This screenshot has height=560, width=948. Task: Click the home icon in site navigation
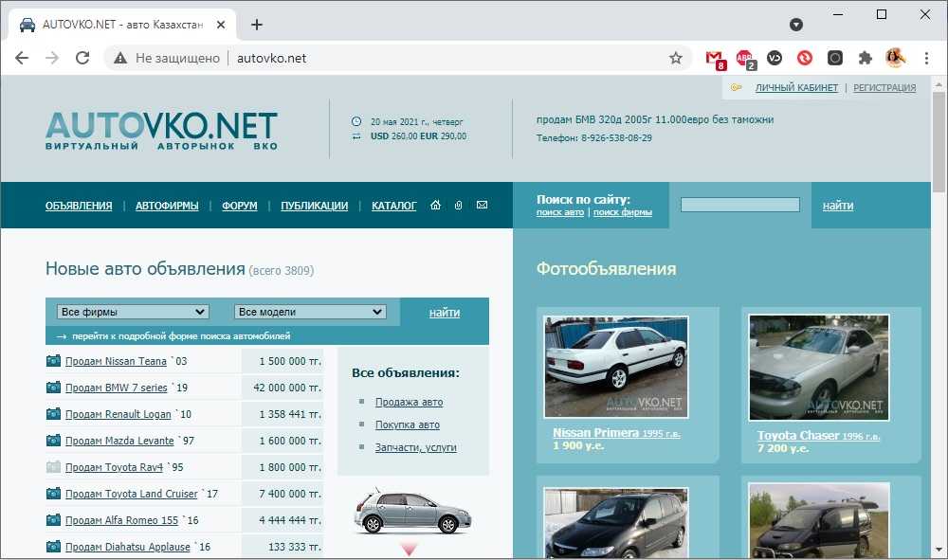[436, 206]
